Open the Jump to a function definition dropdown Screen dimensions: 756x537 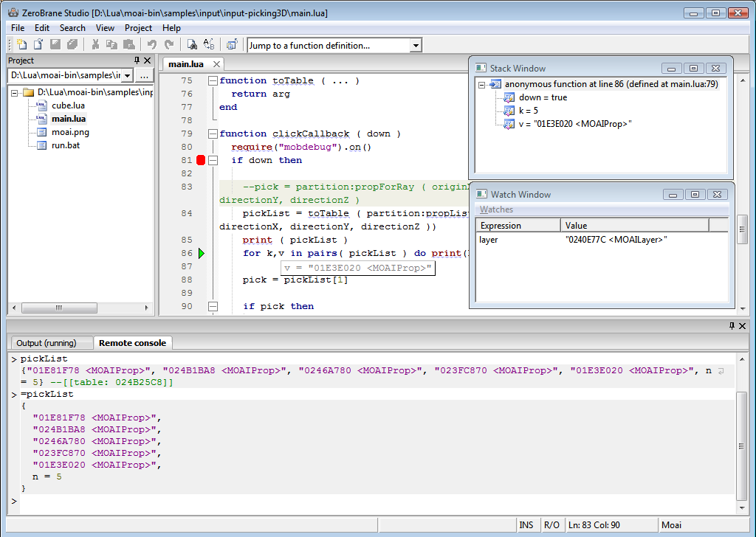click(x=416, y=46)
